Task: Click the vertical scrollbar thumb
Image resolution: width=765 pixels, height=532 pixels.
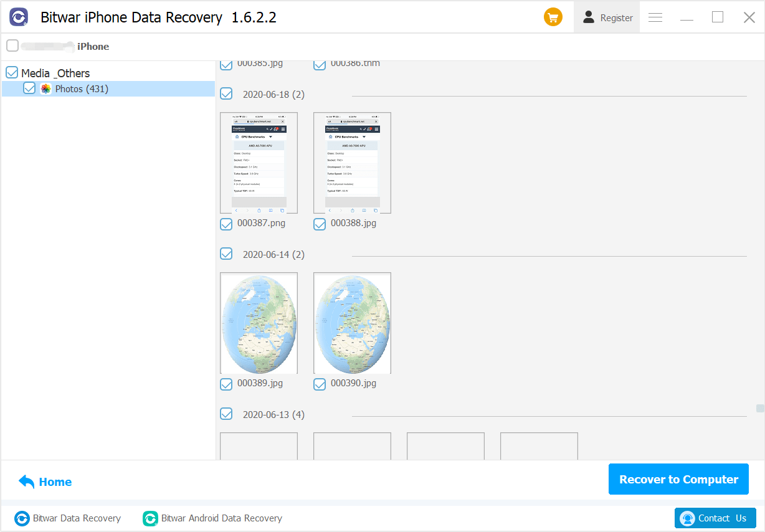Action: (x=760, y=408)
